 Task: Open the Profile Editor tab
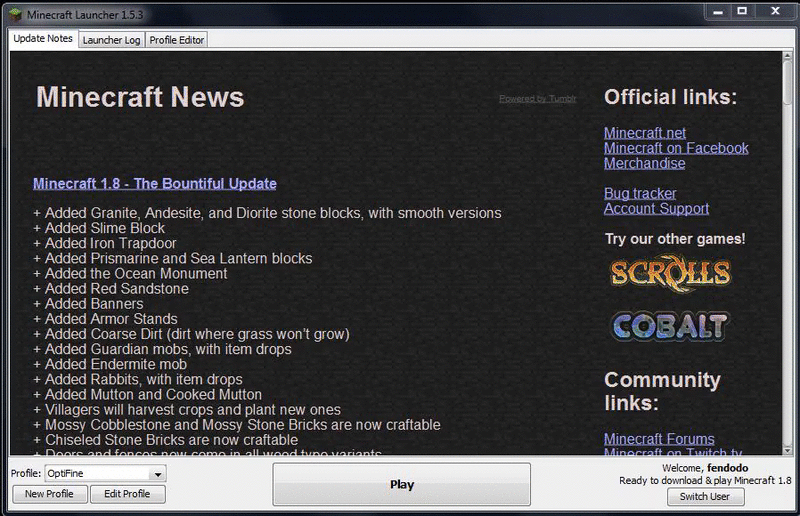(177, 40)
